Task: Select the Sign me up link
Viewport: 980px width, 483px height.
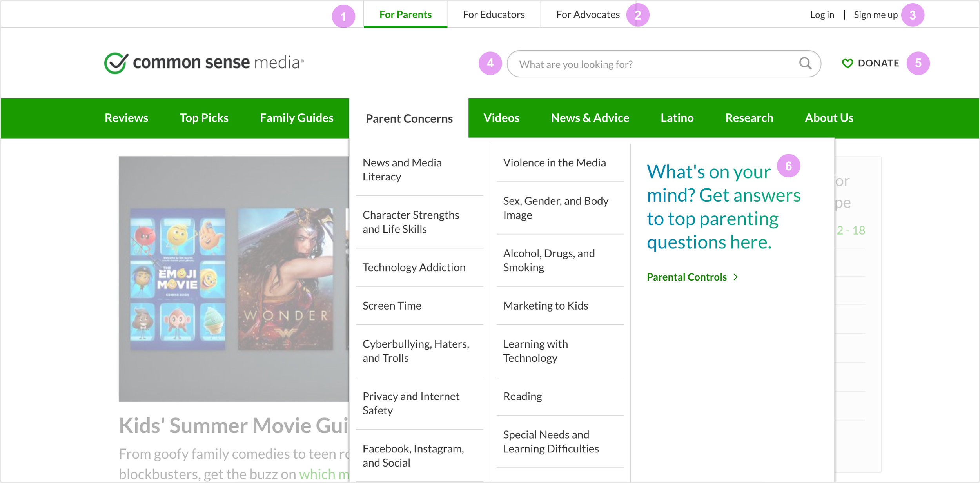Action: tap(876, 15)
